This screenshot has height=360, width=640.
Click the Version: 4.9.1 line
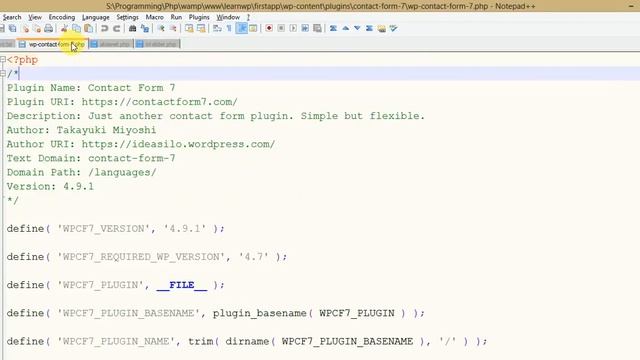coord(50,187)
